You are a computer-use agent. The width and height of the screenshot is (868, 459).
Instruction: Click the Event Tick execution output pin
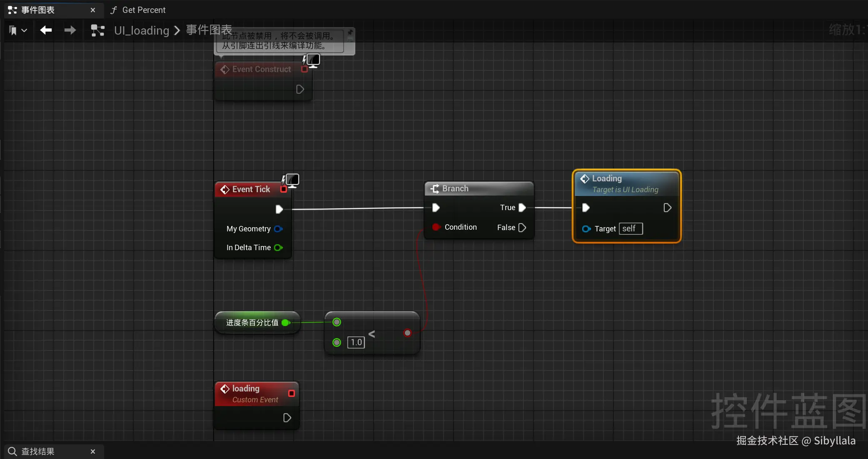pos(279,209)
